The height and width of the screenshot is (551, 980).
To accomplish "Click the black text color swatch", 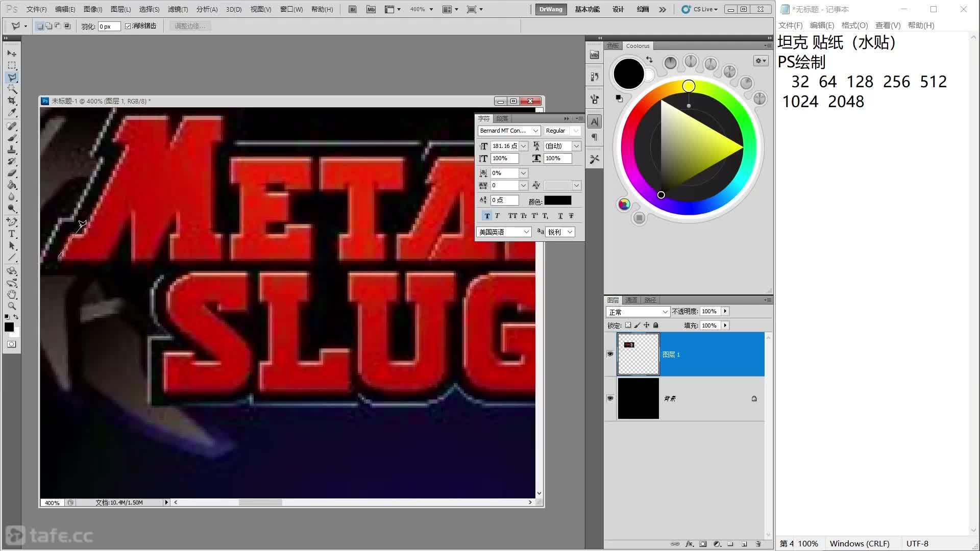I will (557, 201).
